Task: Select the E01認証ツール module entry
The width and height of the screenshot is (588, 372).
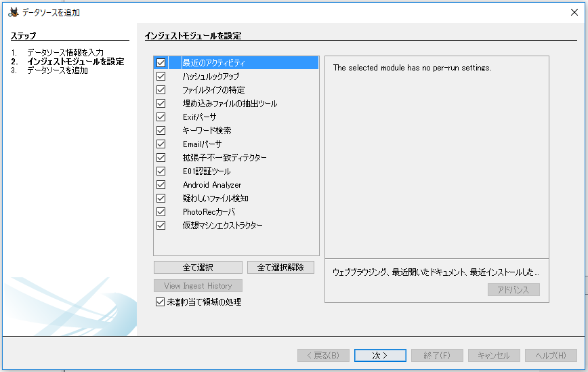Action: pos(206,171)
